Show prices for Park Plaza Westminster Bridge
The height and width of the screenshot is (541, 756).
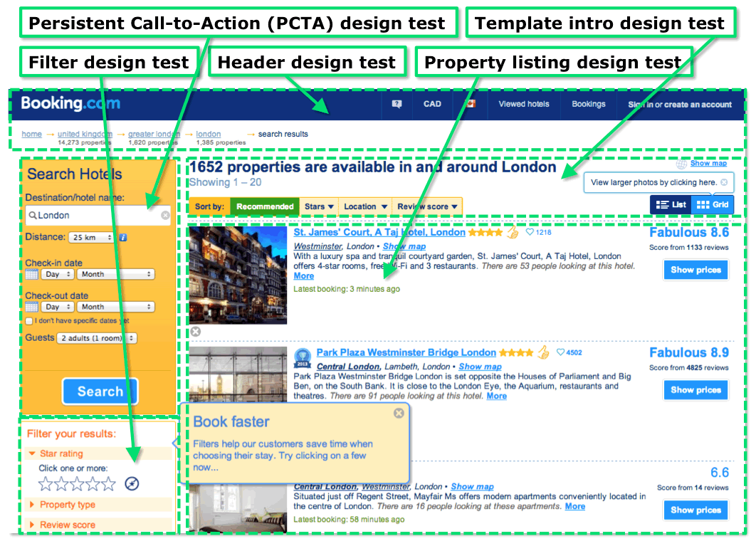click(x=695, y=390)
